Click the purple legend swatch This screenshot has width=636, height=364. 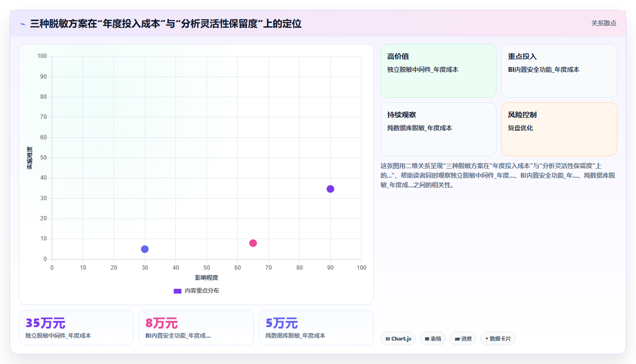(177, 291)
